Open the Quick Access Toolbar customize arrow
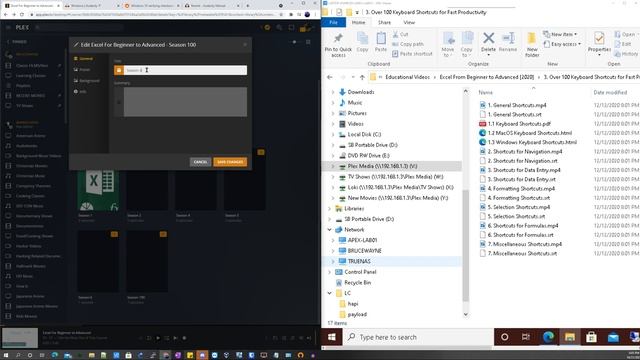This screenshot has width=640, height=360. point(357,13)
